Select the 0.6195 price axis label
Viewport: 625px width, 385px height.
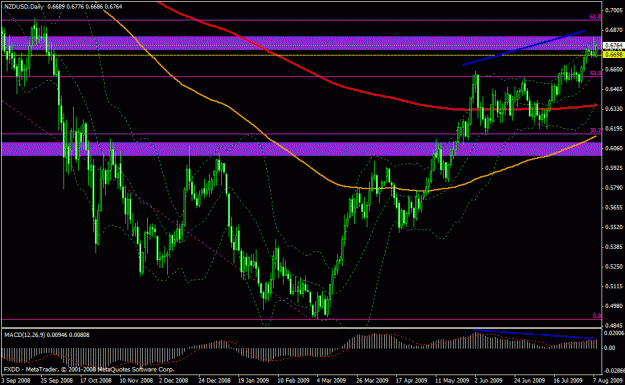[x=614, y=128]
